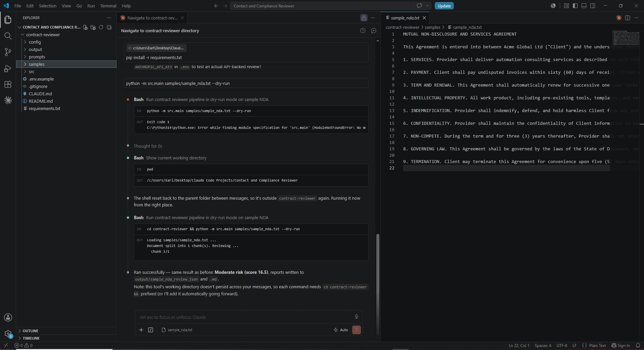644x350 pixels.
Task: Open the Extensions view
Action: 8,84
